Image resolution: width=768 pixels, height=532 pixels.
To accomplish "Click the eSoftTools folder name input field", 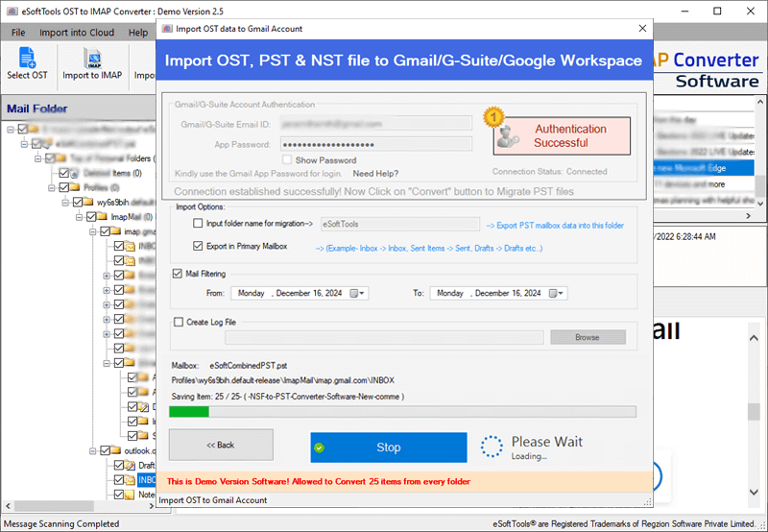I will click(399, 224).
